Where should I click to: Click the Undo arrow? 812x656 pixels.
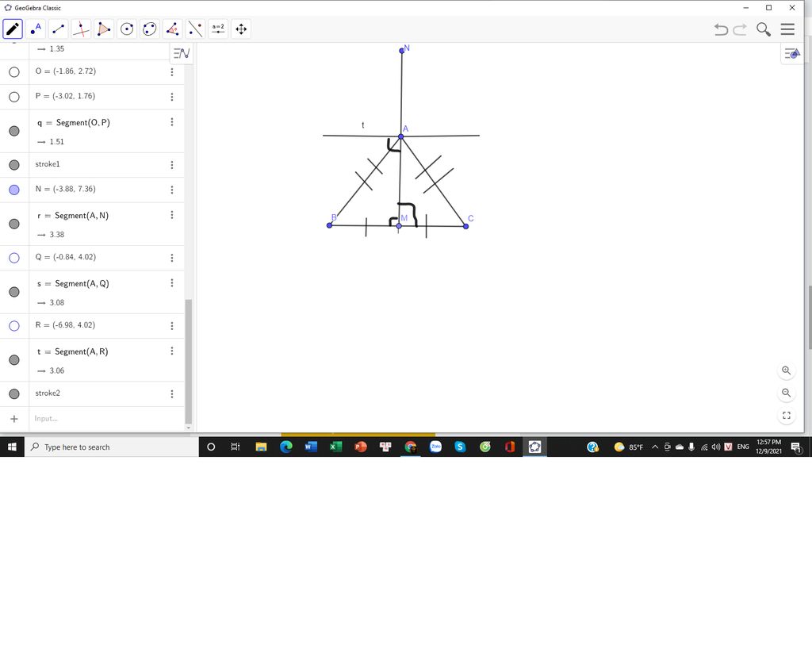click(x=721, y=29)
